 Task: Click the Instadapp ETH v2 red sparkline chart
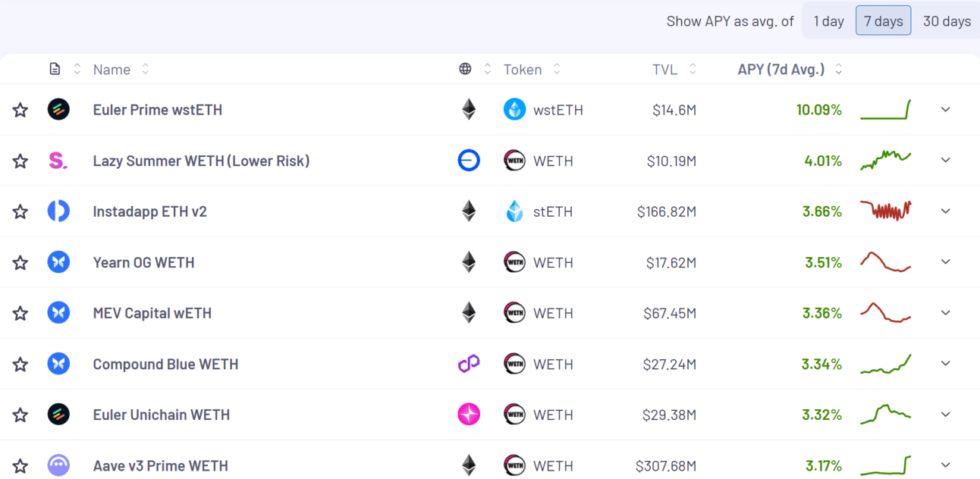pos(886,211)
